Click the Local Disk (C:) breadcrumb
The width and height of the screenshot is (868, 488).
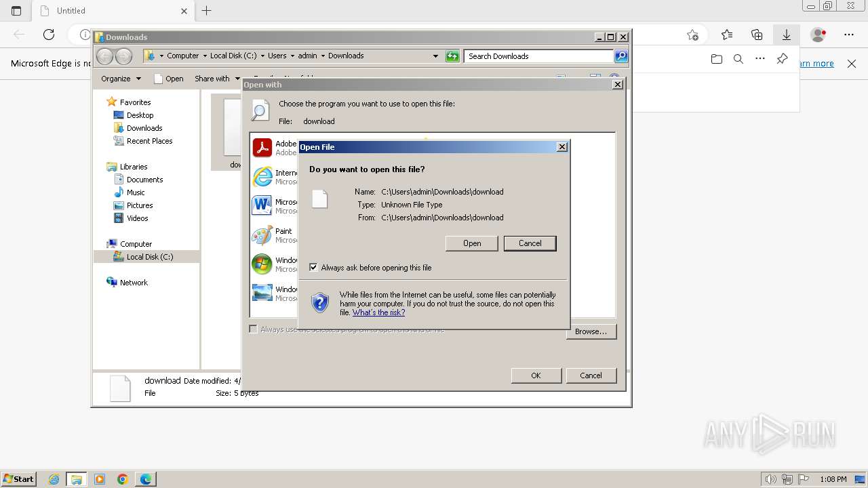[233, 56]
